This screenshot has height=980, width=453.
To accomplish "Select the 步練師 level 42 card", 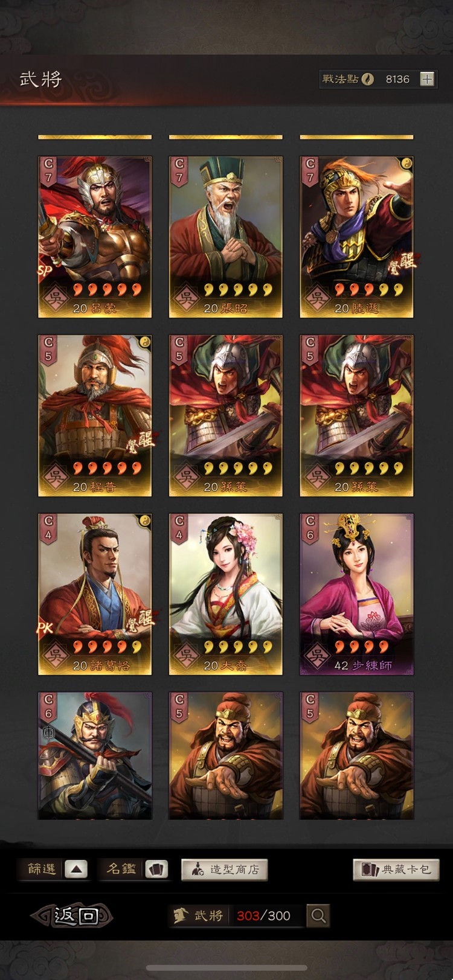I will [357, 594].
